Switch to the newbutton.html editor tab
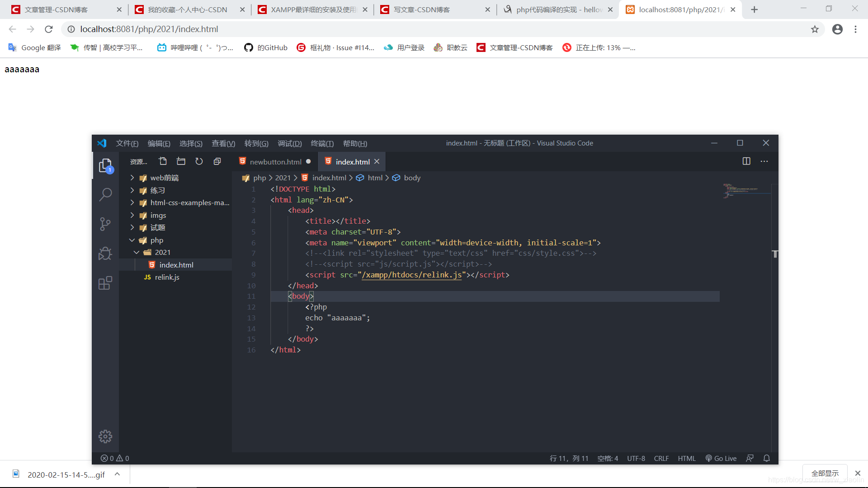868x488 pixels. [x=275, y=162]
